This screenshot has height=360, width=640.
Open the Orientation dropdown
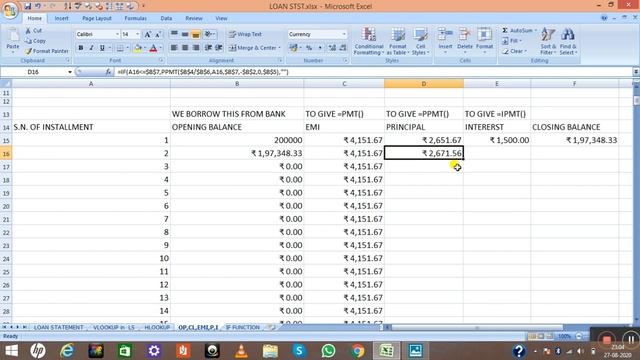pos(210,34)
